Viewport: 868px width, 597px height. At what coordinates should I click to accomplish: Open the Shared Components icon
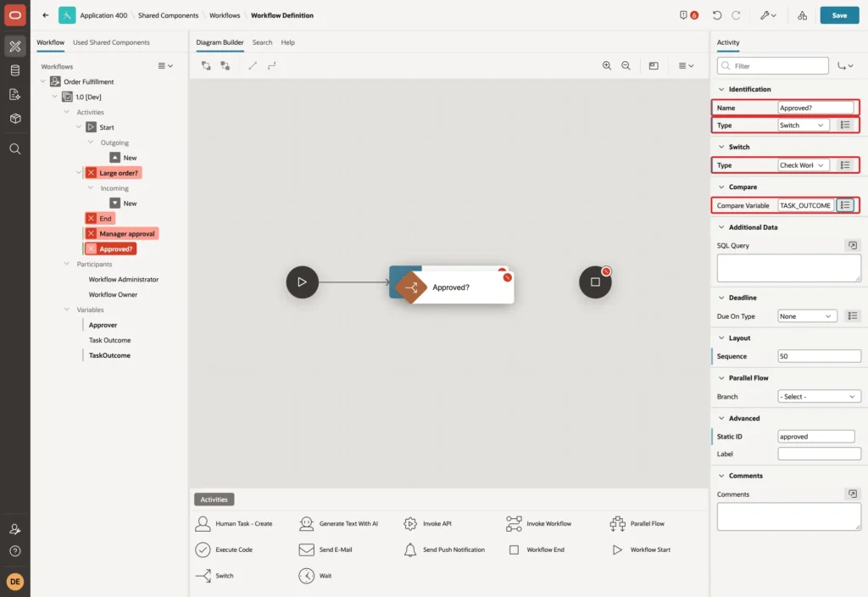click(x=802, y=15)
